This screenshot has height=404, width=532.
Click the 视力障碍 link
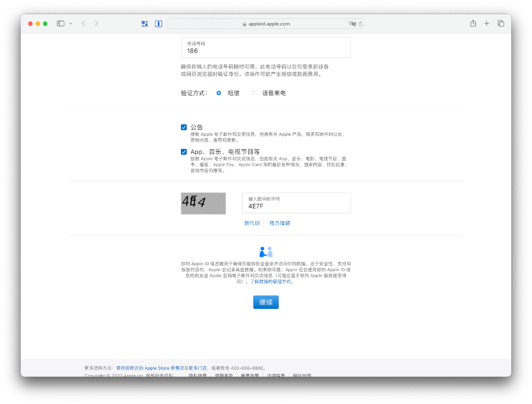(x=280, y=223)
